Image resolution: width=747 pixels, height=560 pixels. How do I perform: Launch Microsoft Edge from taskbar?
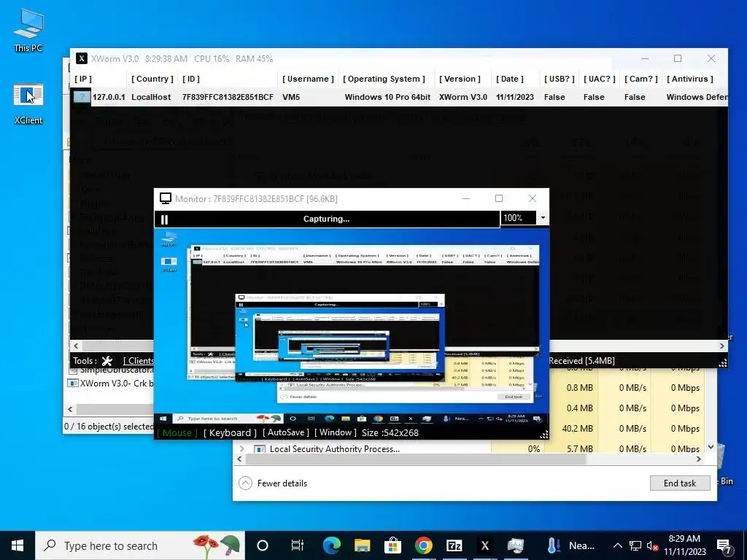click(x=332, y=545)
